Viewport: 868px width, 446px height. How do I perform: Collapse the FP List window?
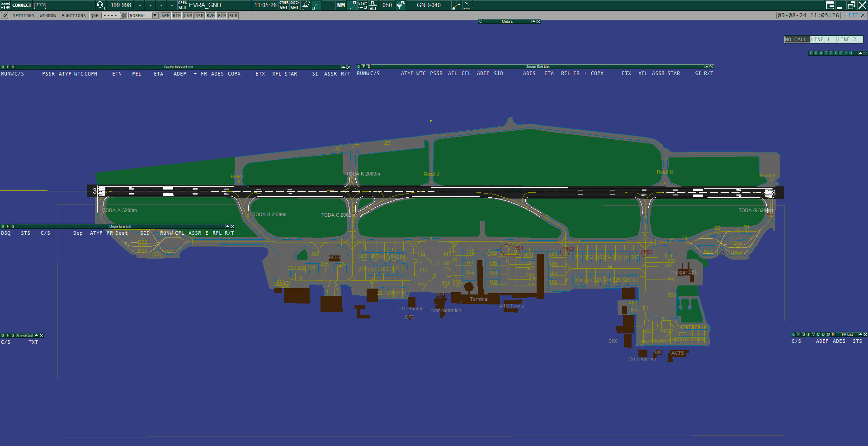860,334
